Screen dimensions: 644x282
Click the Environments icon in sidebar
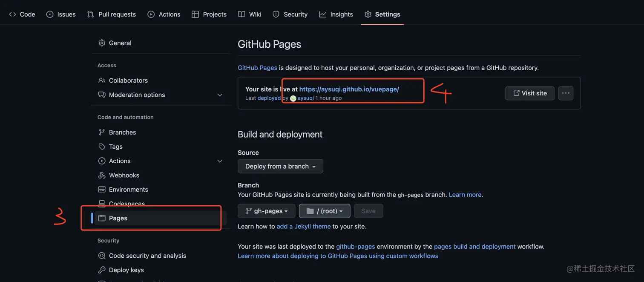click(x=102, y=190)
